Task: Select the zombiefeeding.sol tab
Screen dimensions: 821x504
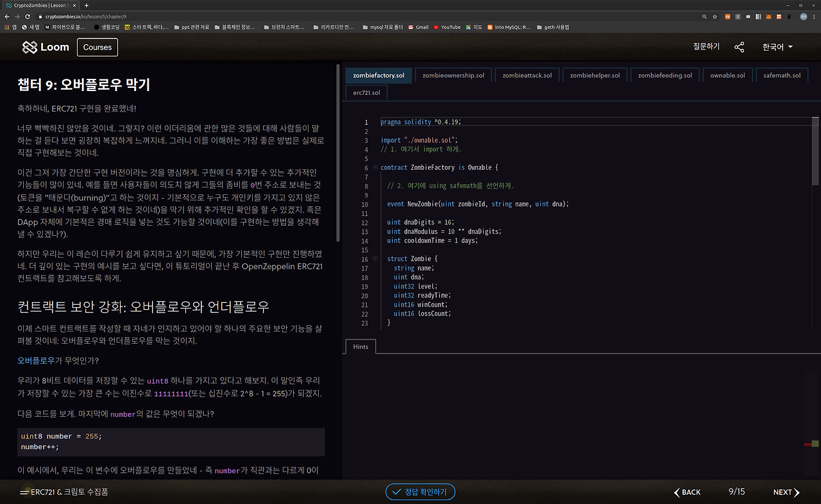Action: click(665, 75)
